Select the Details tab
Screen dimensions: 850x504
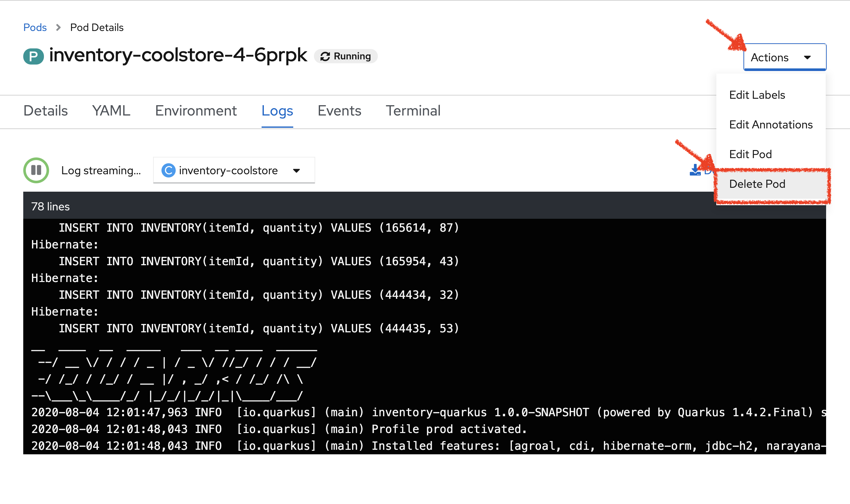tap(46, 111)
